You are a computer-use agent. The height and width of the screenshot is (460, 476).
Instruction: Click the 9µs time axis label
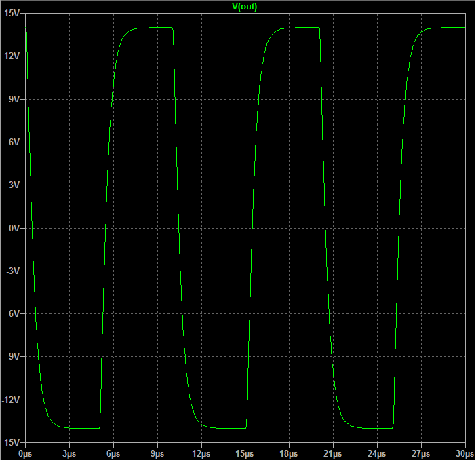[157, 454]
